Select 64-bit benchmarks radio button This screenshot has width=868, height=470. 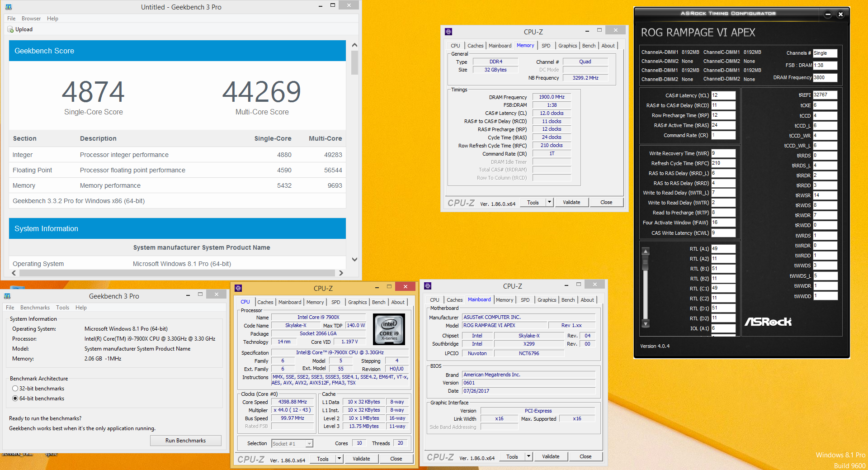(x=15, y=399)
